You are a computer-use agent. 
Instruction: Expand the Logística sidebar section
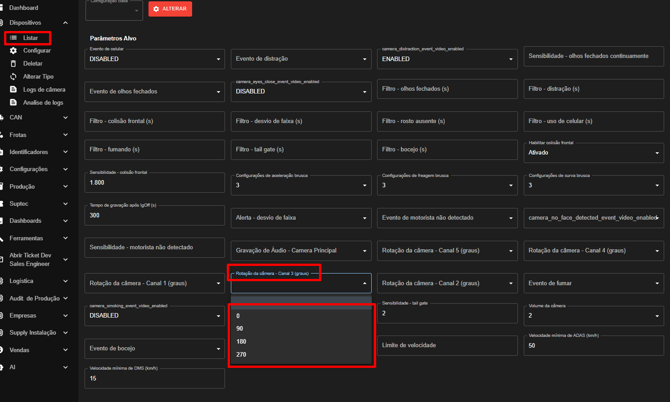click(66, 281)
